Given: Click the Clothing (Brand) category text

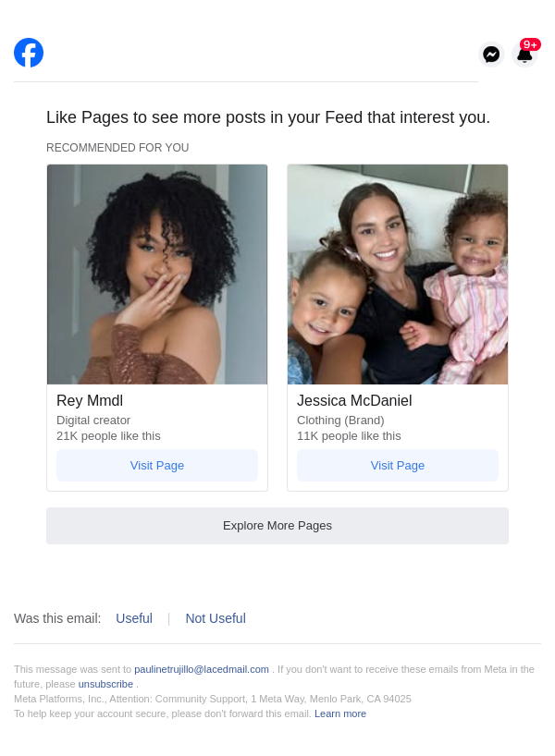Looking at the screenshot, I should [340, 420].
